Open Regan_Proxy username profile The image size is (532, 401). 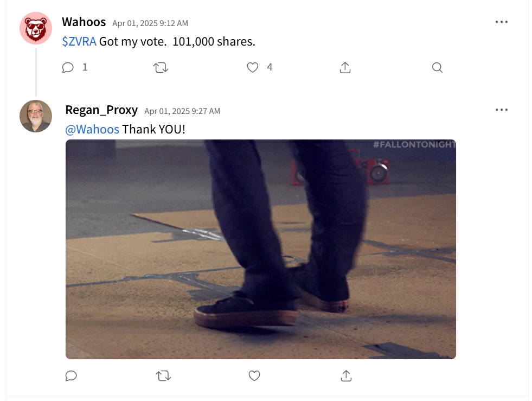(x=101, y=110)
